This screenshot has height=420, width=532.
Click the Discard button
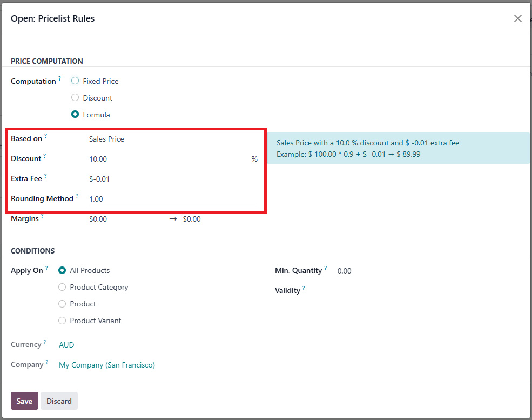(59, 401)
